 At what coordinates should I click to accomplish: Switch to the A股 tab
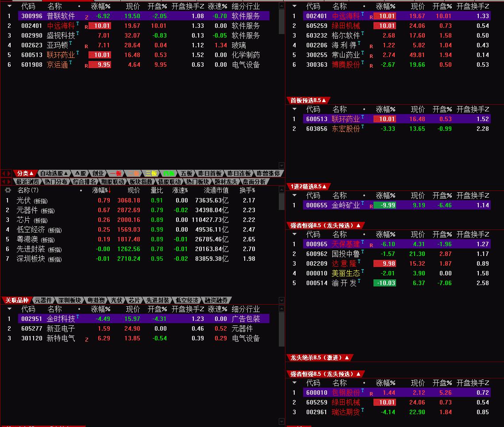click(81, 173)
